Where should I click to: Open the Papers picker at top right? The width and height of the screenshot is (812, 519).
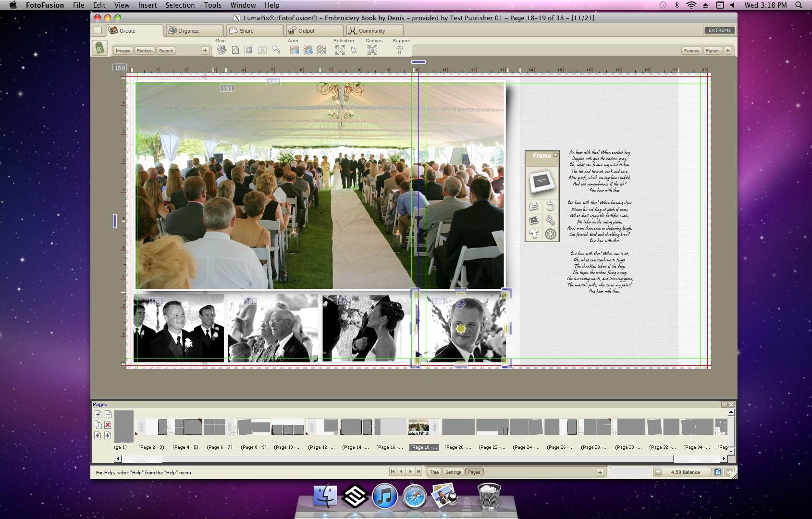[x=713, y=50]
